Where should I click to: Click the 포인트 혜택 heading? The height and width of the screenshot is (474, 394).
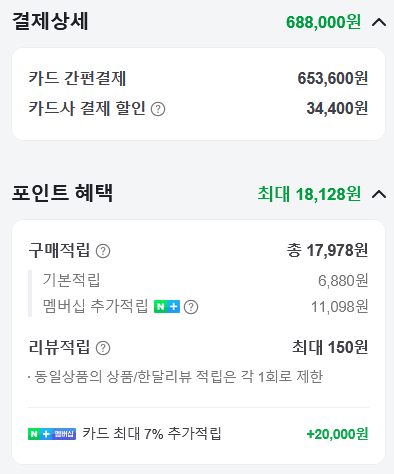[x=62, y=193]
